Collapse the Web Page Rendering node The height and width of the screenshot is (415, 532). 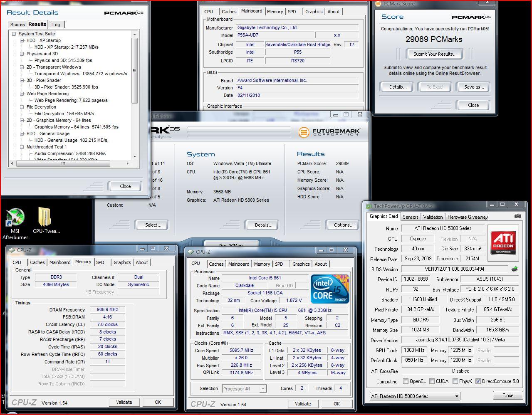22,94
